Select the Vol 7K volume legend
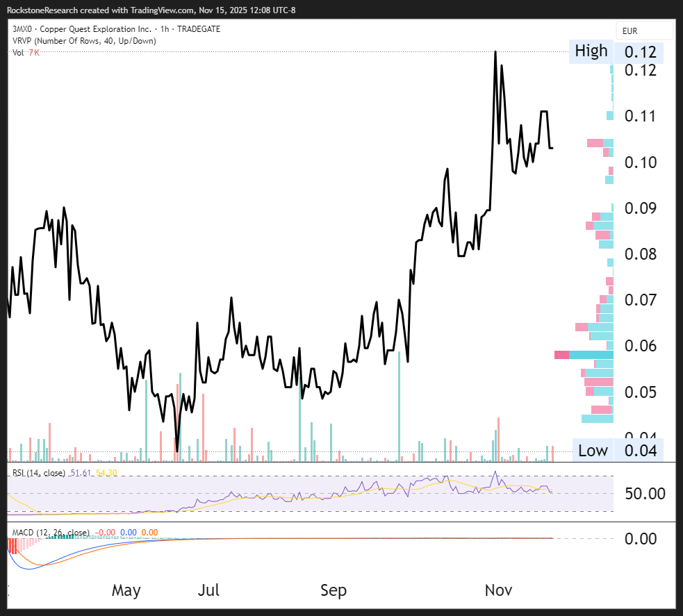683x616 pixels. (26, 53)
